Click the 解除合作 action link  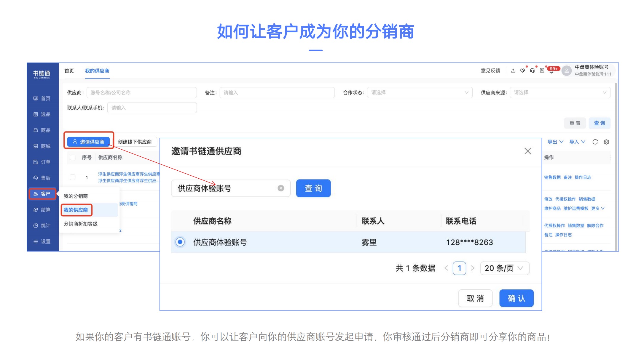click(595, 225)
